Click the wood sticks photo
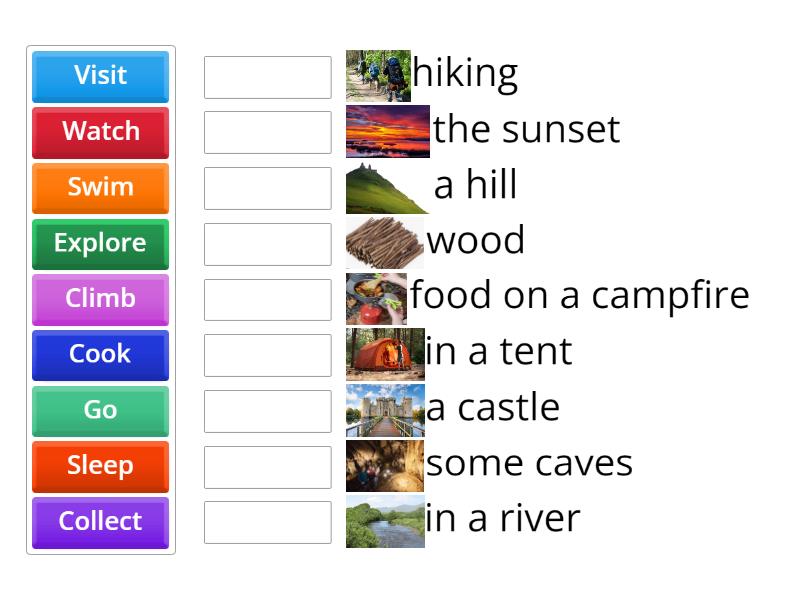The width and height of the screenshot is (800, 600). (x=385, y=240)
